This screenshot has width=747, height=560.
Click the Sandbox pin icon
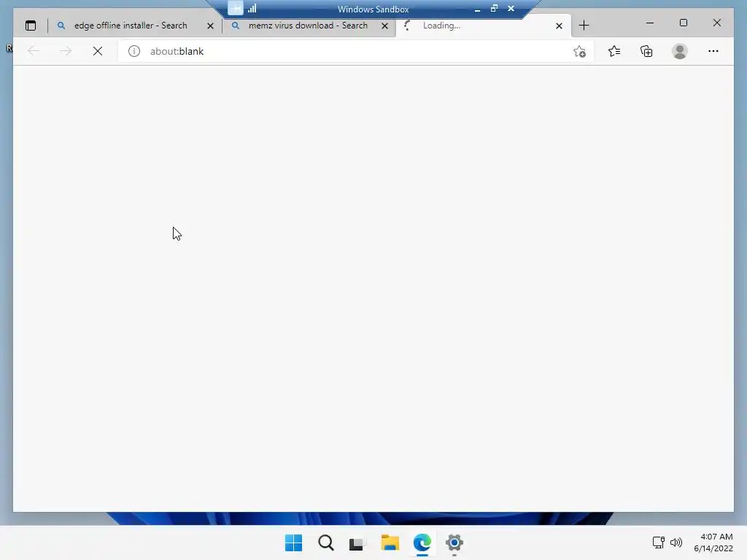click(x=236, y=8)
